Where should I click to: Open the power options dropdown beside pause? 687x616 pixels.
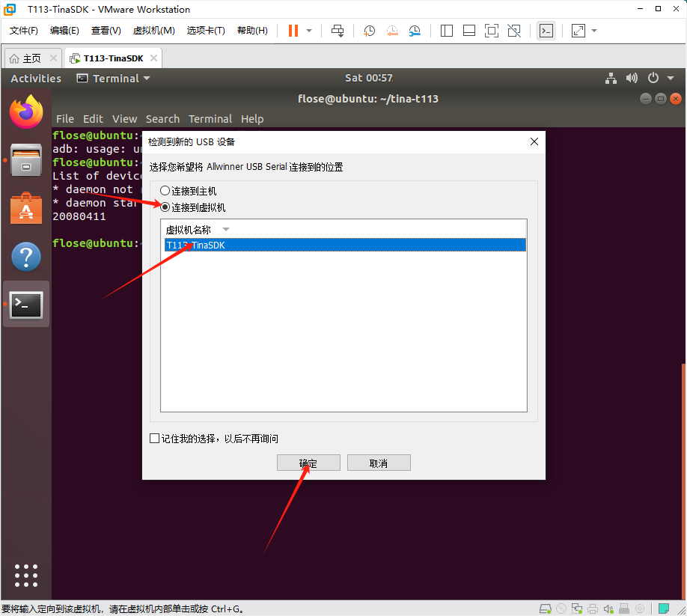pos(309,31)
